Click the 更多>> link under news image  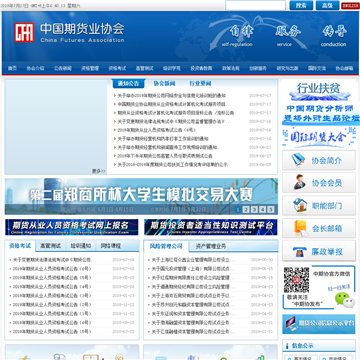tap(99, 171)
